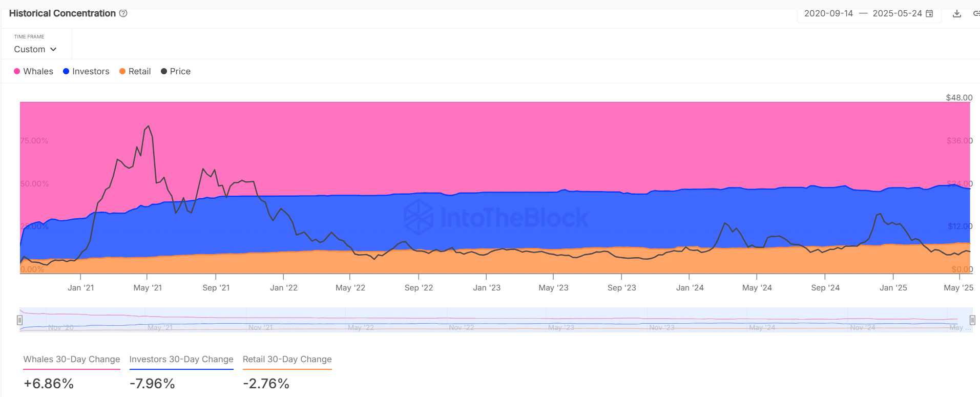980x397 pixels.
Task: Expand the time frame chevron arrow
Action: click(x=53, y=49)
